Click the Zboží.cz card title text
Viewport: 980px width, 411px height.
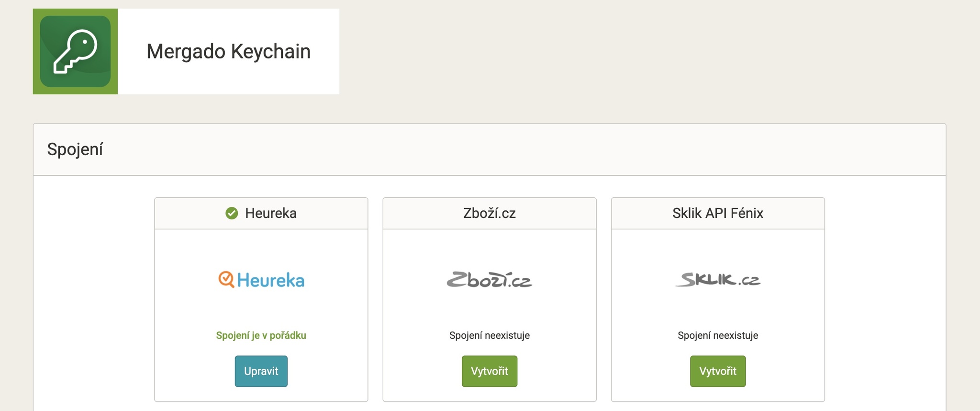pos(489,213)
